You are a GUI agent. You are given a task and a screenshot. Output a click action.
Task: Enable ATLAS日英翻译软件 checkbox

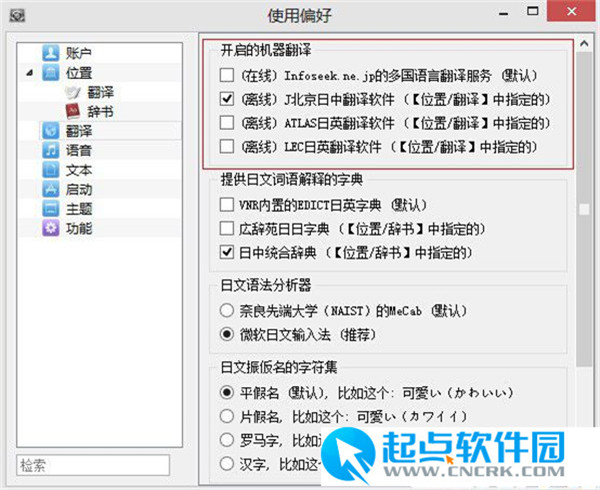pos(227,122)
